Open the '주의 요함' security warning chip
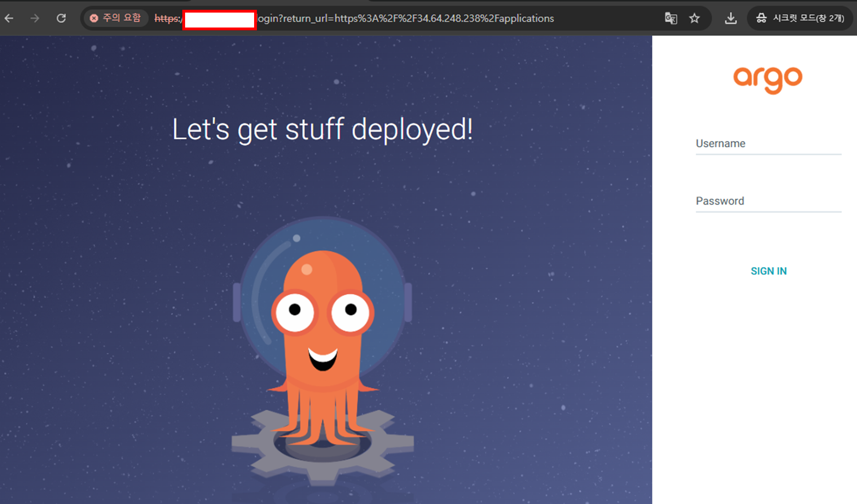Viewport: 857px width, 504px height. [x=116, y=18]
